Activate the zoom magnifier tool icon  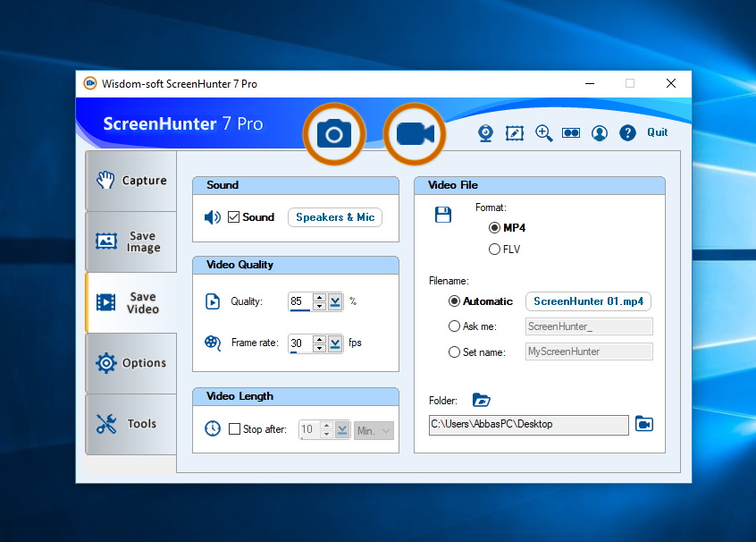click(543, 133)
